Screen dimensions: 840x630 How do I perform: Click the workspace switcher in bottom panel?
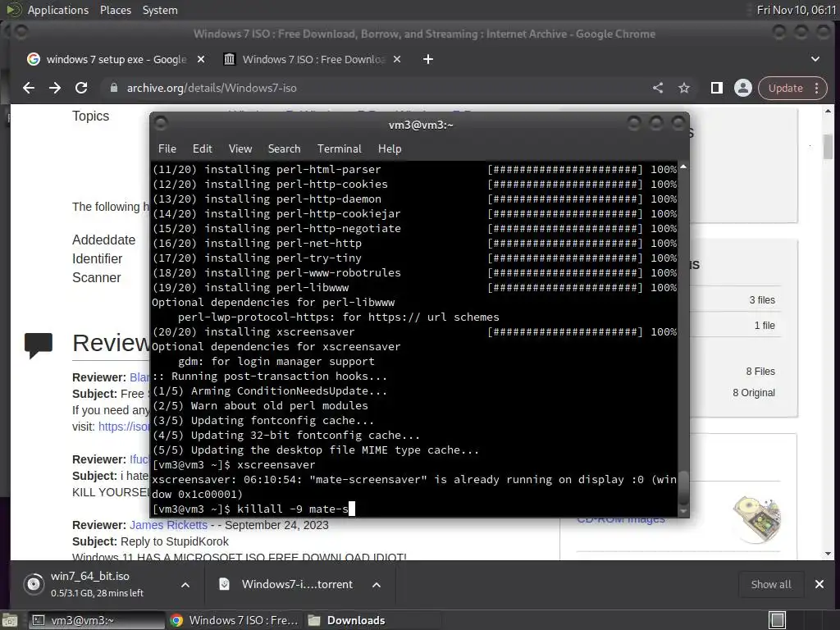778,620
